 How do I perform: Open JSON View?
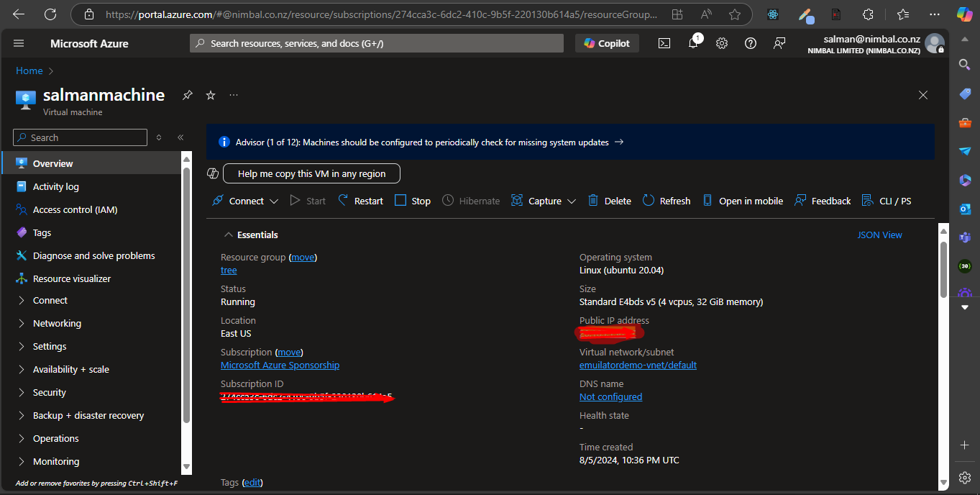tap(879, 235)
